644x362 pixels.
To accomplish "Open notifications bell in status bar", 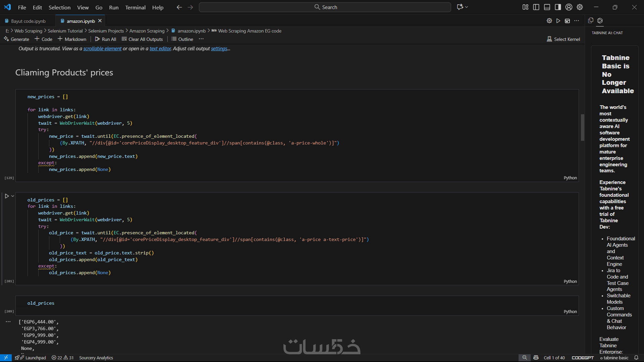I will (x=636, y=358).
